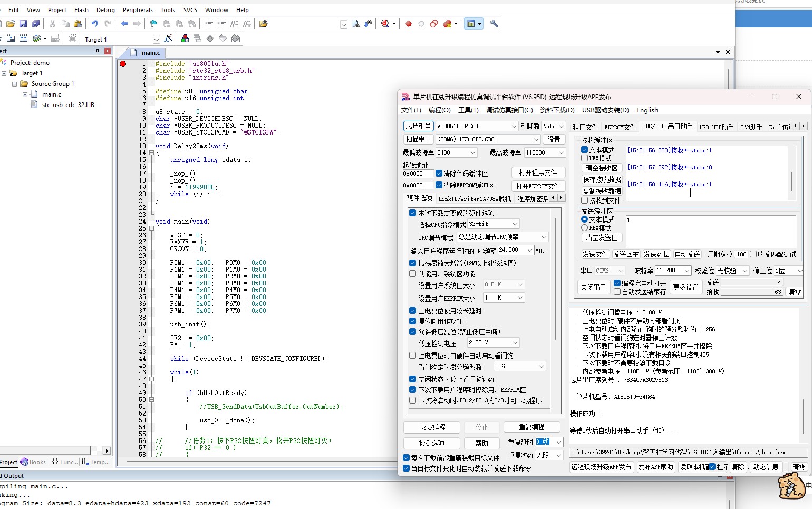812x509 pixels.
Task: Click the 检测选项 button
Action: point(431,443)
